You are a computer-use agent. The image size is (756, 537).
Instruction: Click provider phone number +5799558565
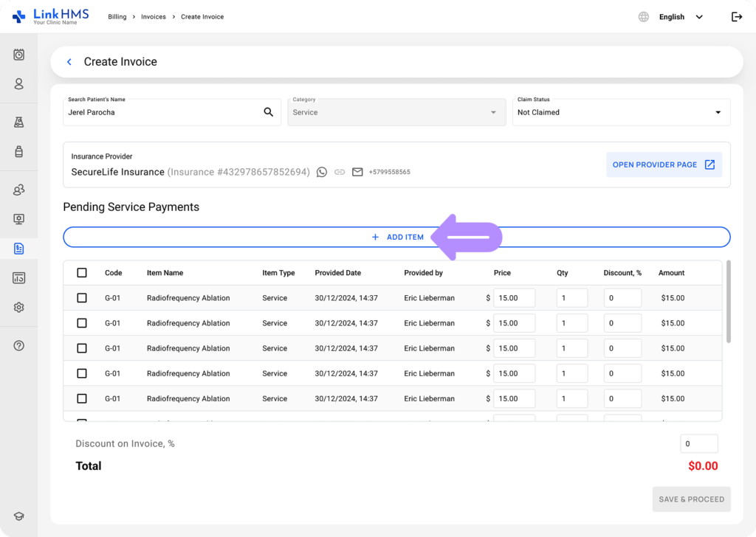(x=390, y=172)
